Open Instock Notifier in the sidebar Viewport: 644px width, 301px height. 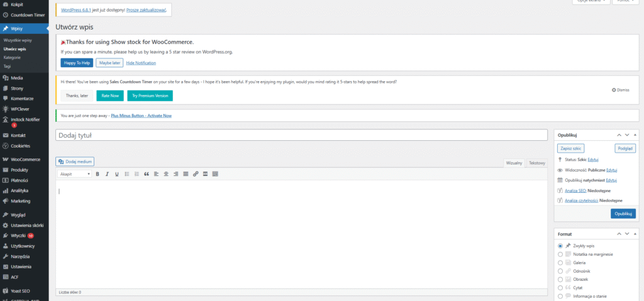pos(25,121)
